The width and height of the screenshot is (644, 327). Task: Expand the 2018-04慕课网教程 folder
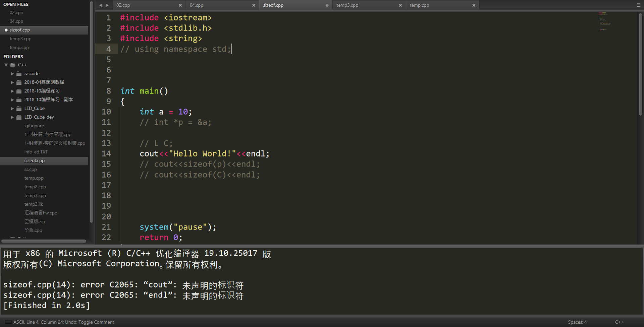[12, 82]
